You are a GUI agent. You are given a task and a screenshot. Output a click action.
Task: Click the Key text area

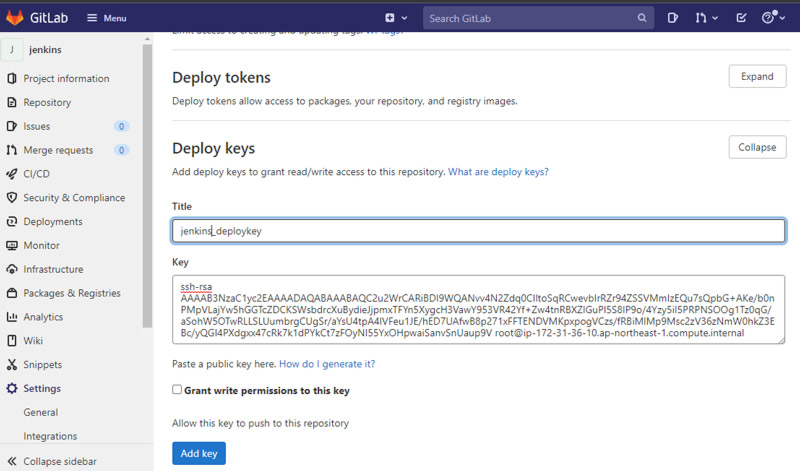tap(479, 310)
